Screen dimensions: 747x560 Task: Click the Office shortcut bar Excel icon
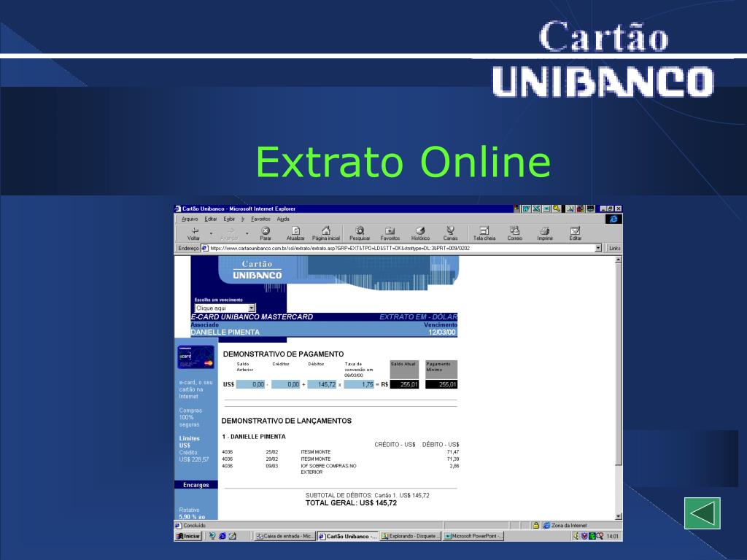click(x=536, y=209)
